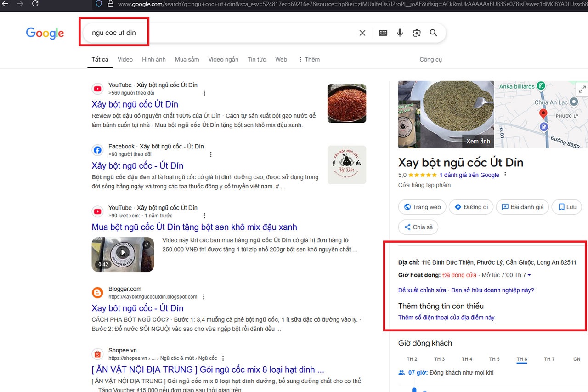
Task: Open Google Lens image search icon
Action: tap(416, 33)
